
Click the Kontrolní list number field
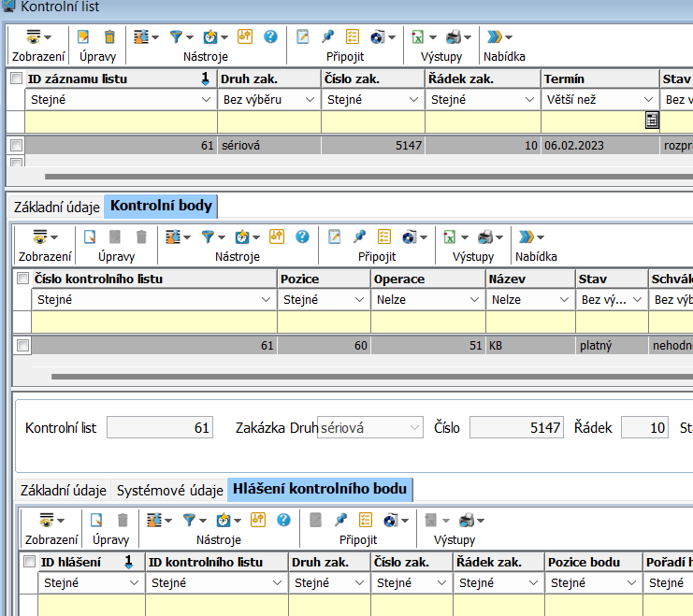tap(160, 427)
